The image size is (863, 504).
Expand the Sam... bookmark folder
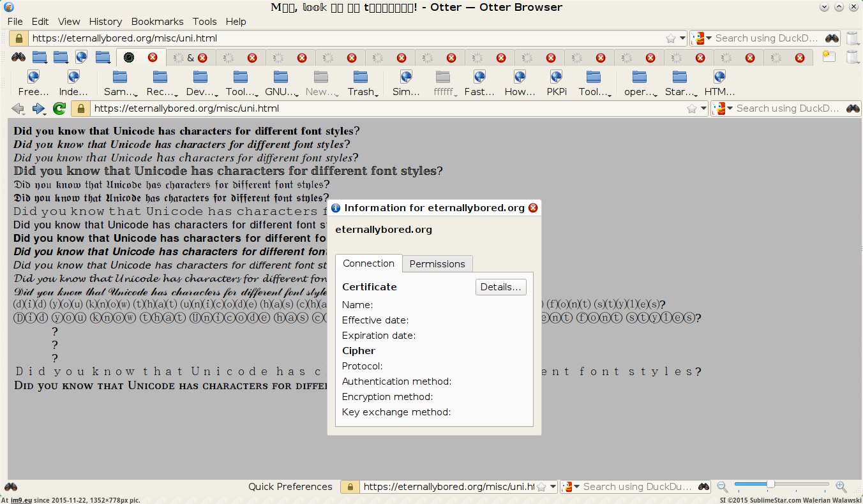(x=121, y=84)
